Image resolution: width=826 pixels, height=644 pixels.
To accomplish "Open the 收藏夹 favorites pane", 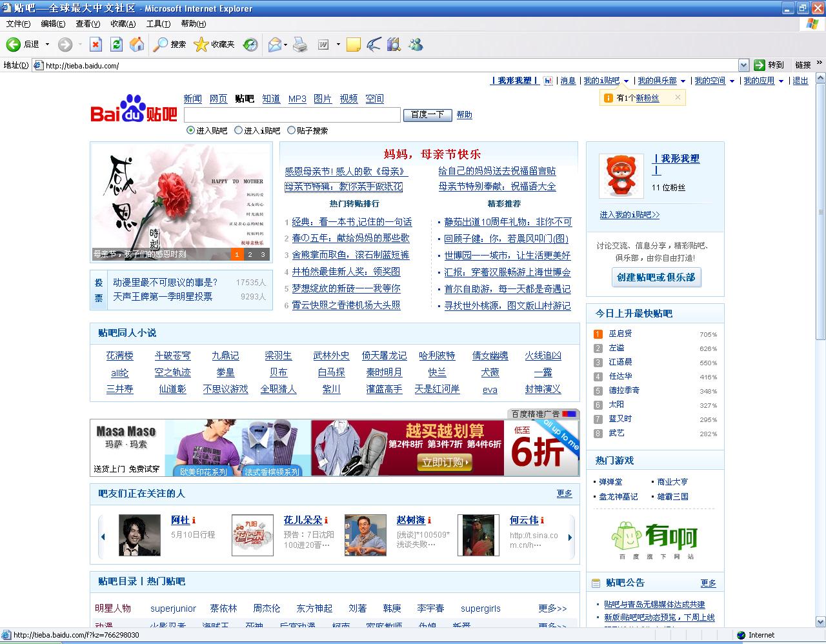I will tap(214, 45).
